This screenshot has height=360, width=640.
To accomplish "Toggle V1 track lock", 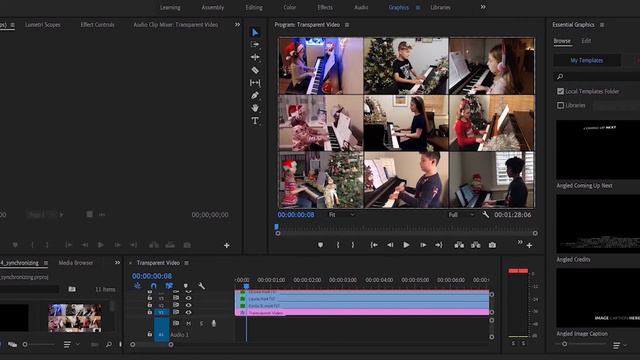I will point(150,312).
